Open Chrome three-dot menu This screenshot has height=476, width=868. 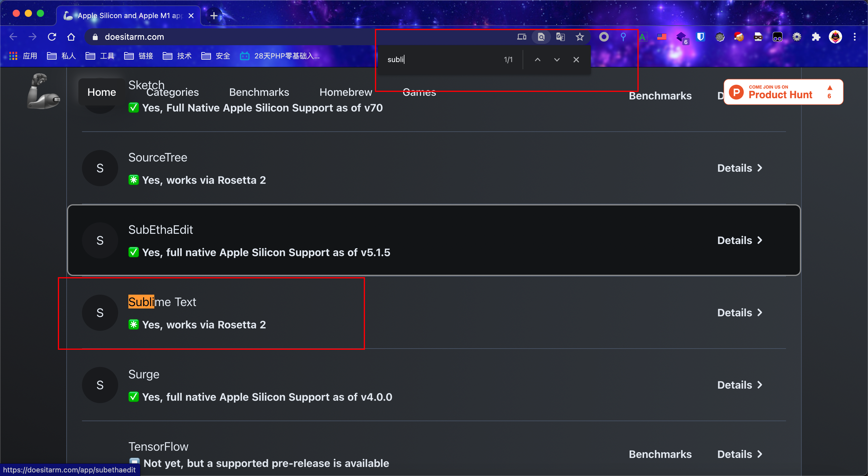854,37
